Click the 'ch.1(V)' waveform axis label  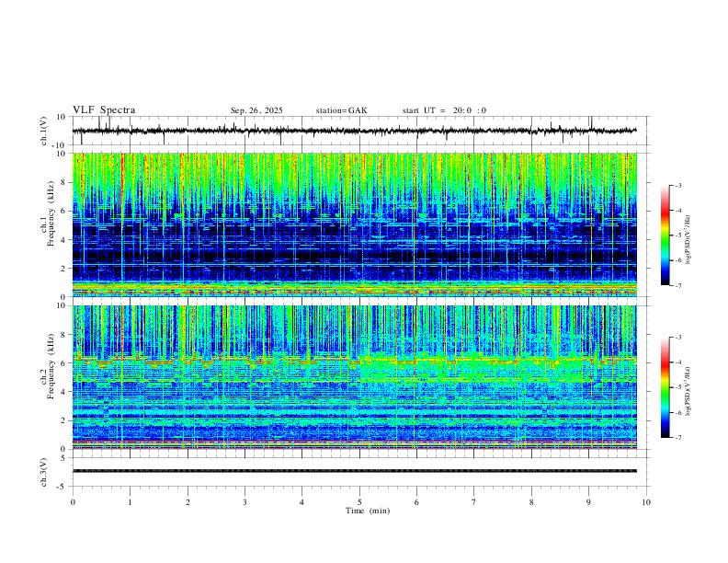tap(44, 131)
